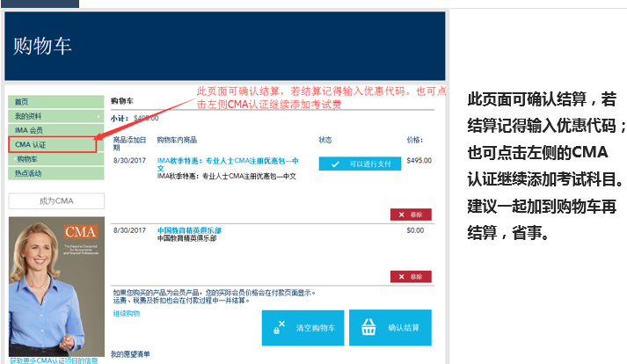Click the 我的愿望清单 heading
Screen dimensions: 627x364
tap(130, 354)
